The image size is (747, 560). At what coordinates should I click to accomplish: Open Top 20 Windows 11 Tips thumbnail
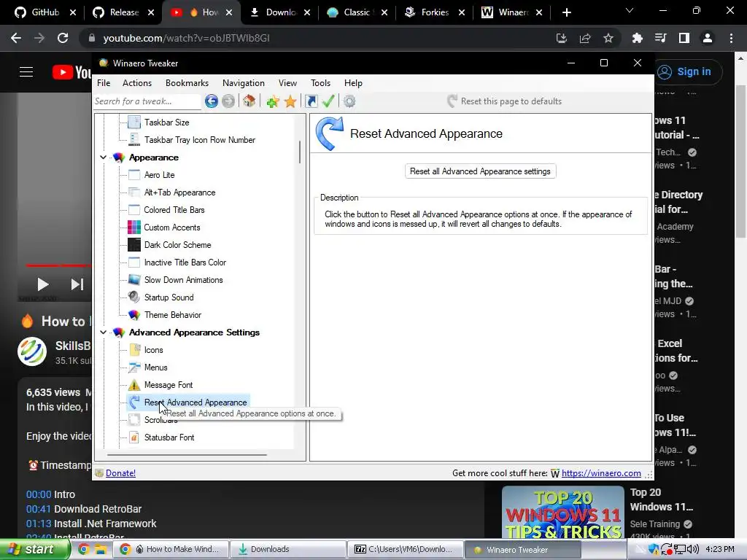pos(563,513)
